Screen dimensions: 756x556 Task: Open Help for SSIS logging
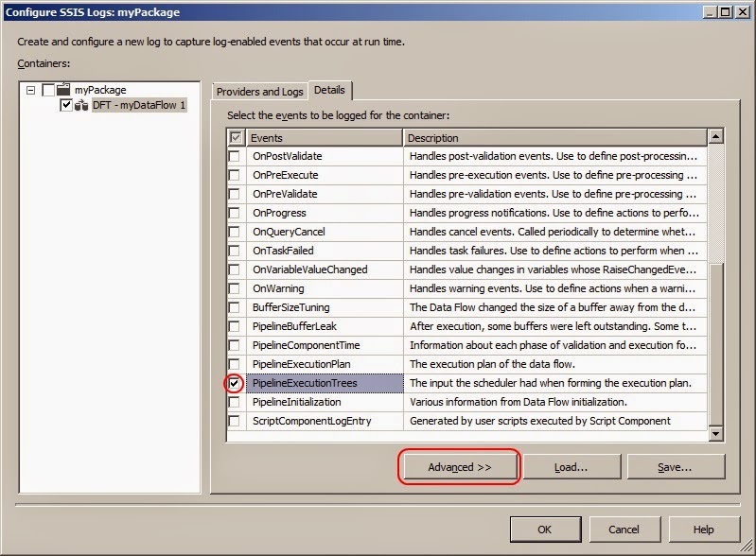(x=704, y=530)
